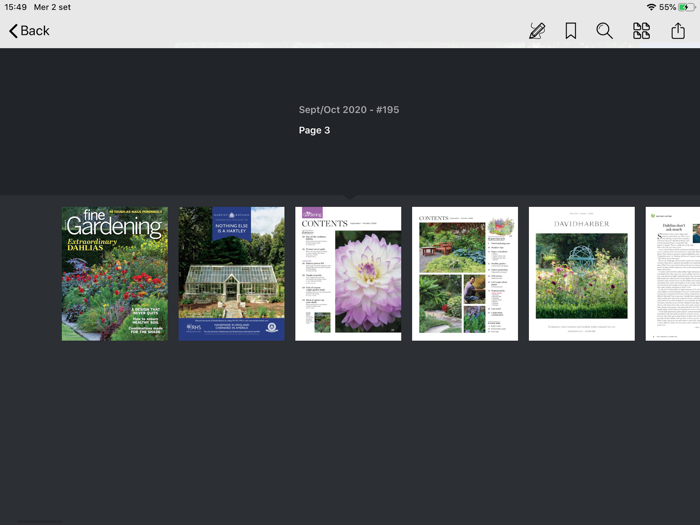Tap the Page 3 label
700x525 pixels.
point(314,130)
